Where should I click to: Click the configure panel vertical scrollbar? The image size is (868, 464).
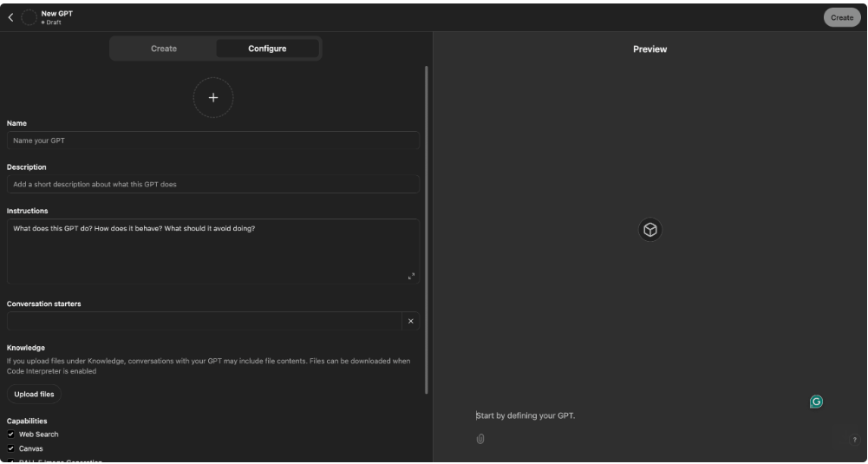click(x=427, y=230)
